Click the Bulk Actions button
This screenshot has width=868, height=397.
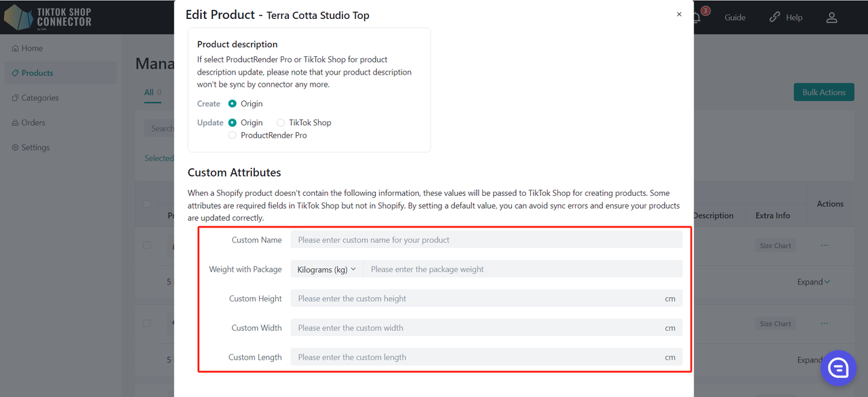pos(824,92)
